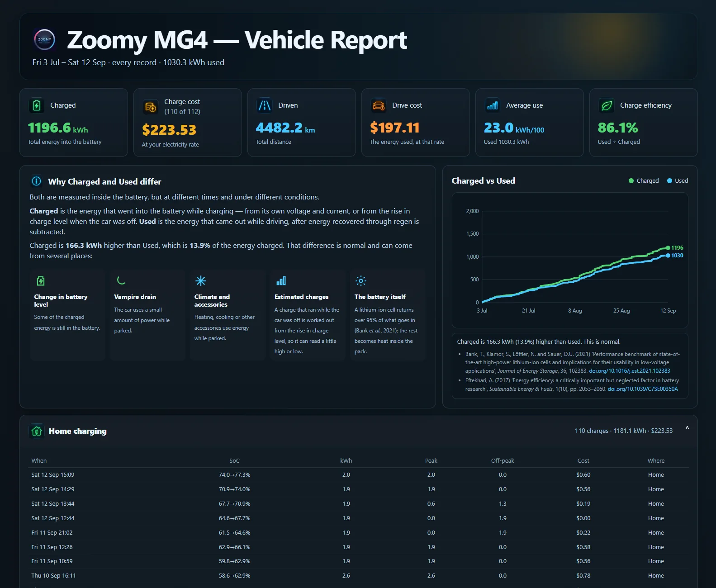Click the leaf icon on Charge efficiency card
Viewport: 716px width, 588px height.
[x=607, y=105]
